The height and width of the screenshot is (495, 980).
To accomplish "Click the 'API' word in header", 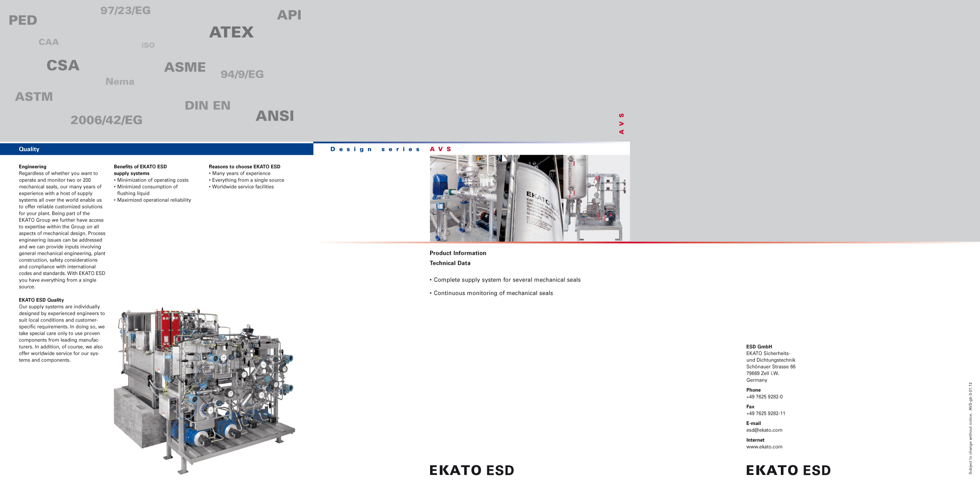I will click(289, 15).
